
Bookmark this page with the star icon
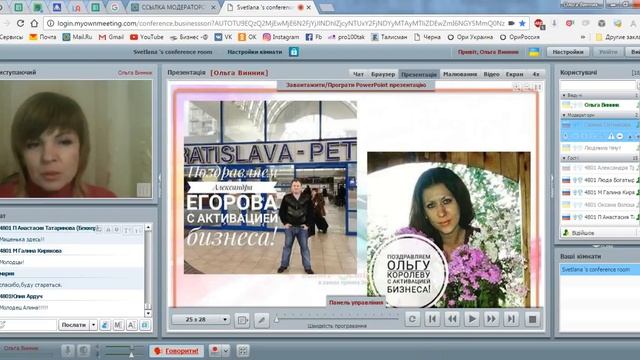coord(522,23)
